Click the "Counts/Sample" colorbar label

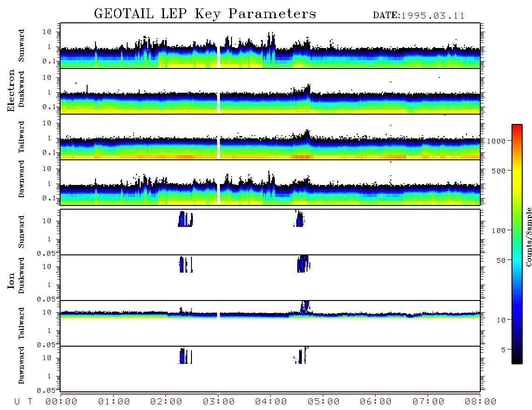(x=528, y=237)
